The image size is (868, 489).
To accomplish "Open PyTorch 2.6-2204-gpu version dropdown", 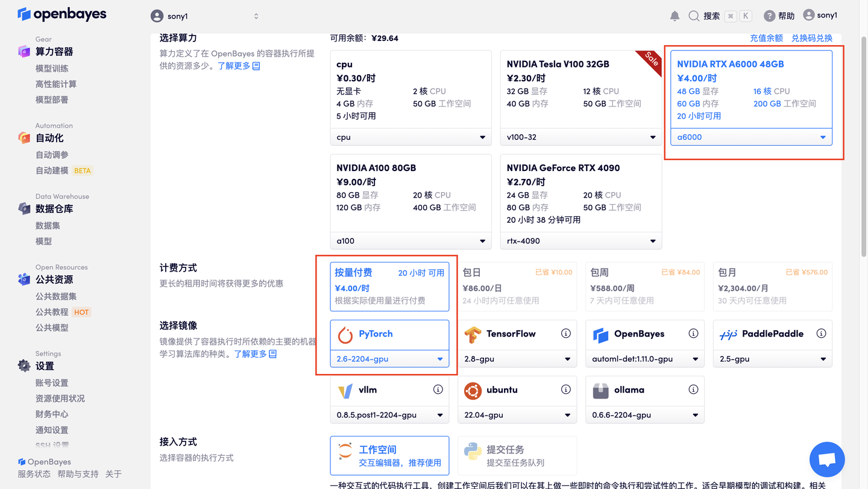I will click(389, 359).
